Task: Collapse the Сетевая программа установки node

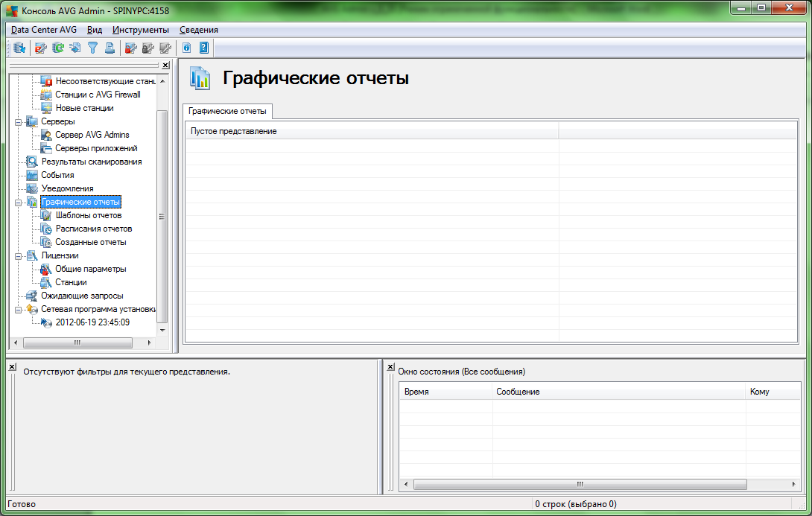Action: (18, 310)
